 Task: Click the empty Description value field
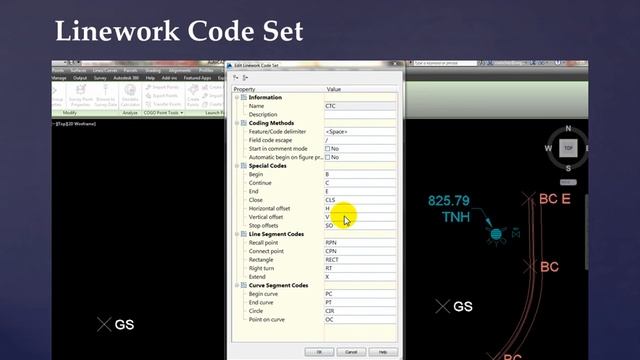(360, 114)
